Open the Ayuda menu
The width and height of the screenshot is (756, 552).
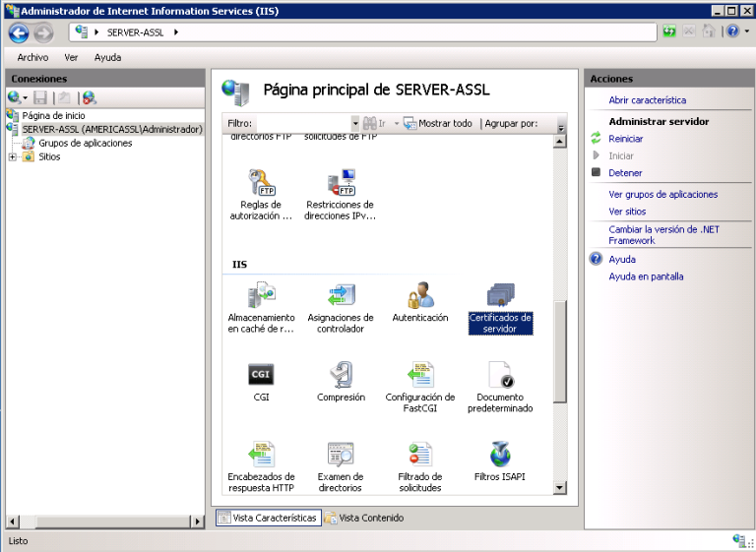click(107, 58)
